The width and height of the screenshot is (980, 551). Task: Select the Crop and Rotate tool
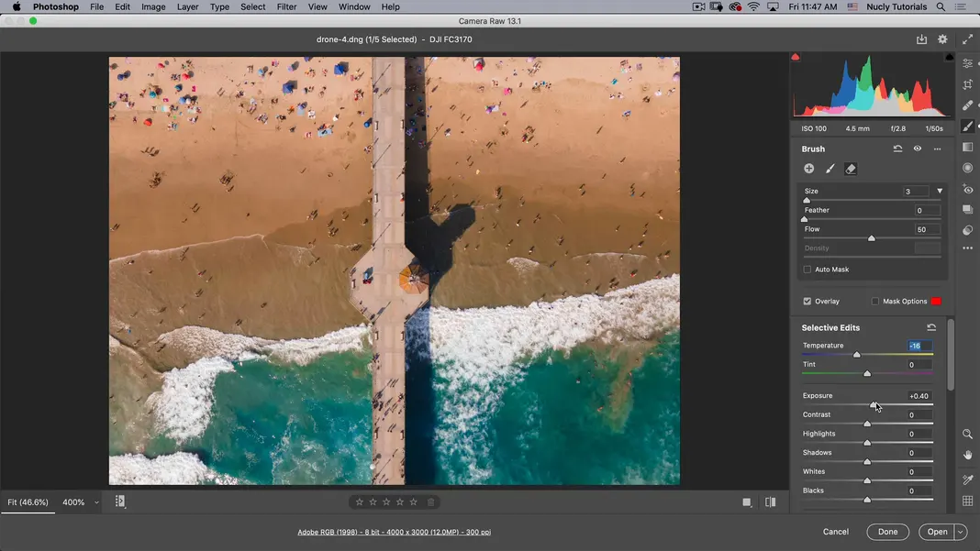pyautogui.click(x=967, y=84)
